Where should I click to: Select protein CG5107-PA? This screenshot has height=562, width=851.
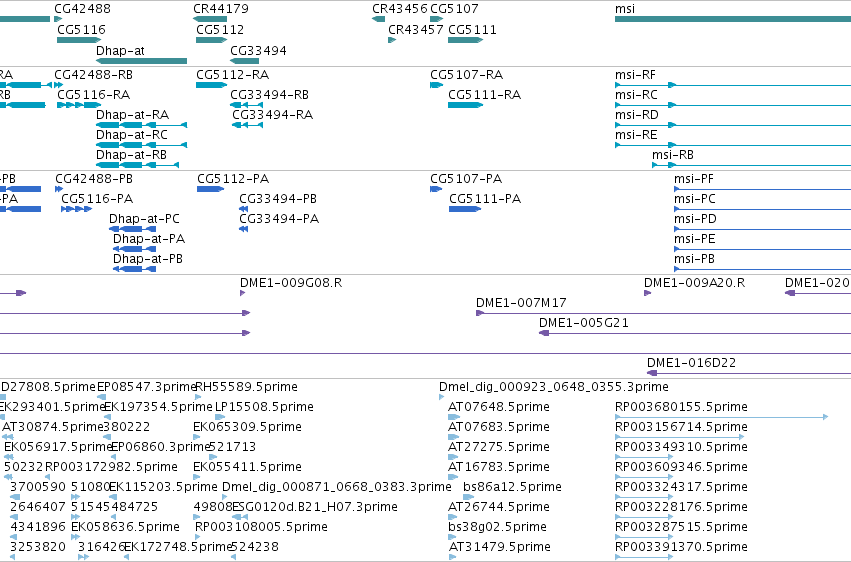(436, 189)
